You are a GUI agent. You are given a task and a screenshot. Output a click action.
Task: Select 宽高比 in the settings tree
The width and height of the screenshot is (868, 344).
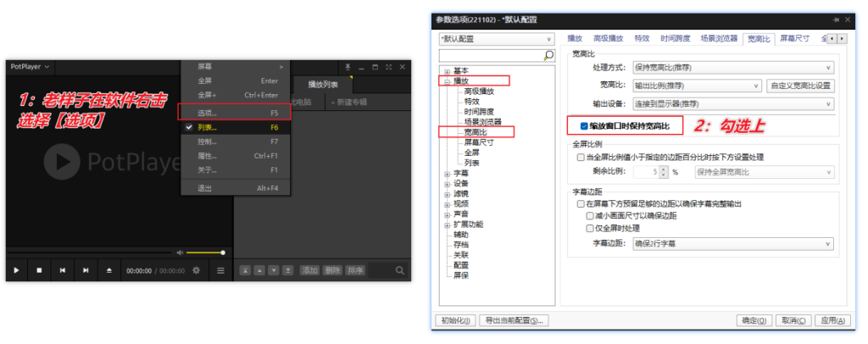pyautogui.click(x=476, y=132)
